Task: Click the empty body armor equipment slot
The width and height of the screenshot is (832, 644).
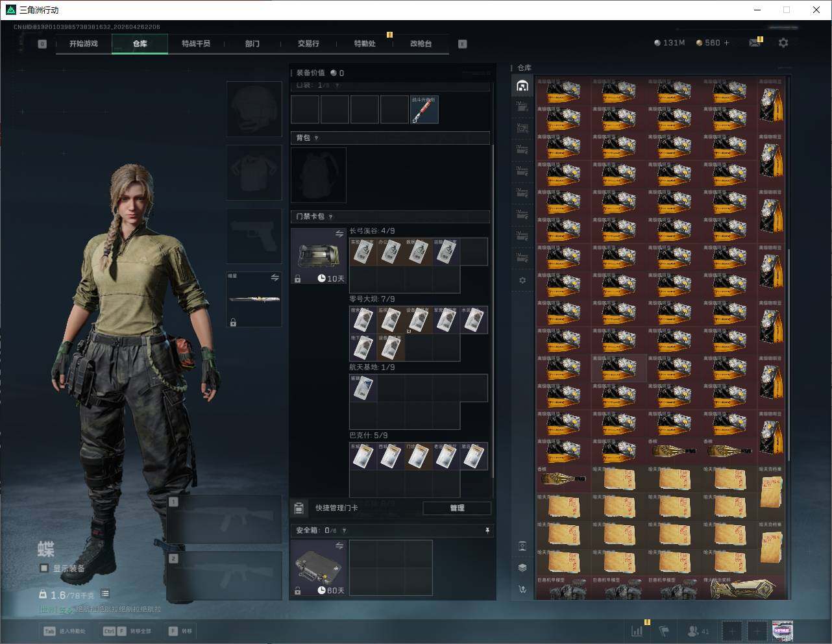Action: (x=254, y=173)
